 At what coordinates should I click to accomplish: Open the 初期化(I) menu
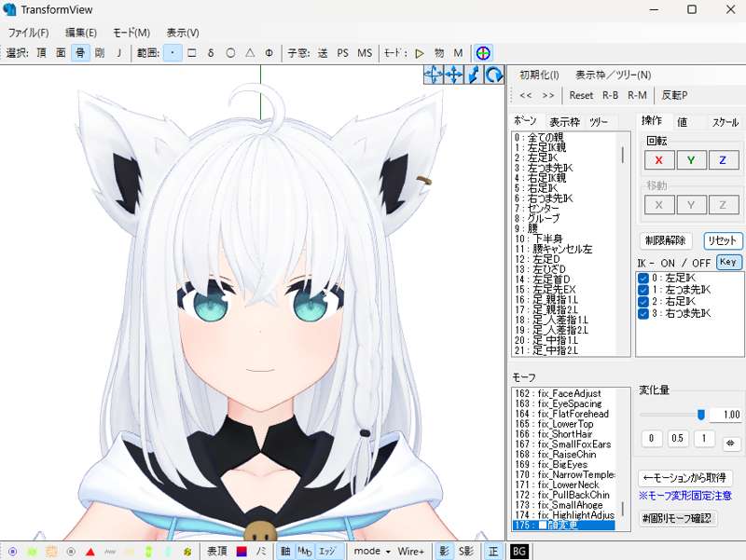tap(539, 75)
